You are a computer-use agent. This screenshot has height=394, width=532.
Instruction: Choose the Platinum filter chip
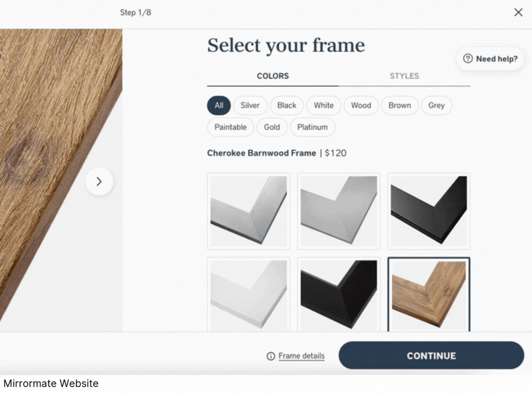(x=312, y=127)
